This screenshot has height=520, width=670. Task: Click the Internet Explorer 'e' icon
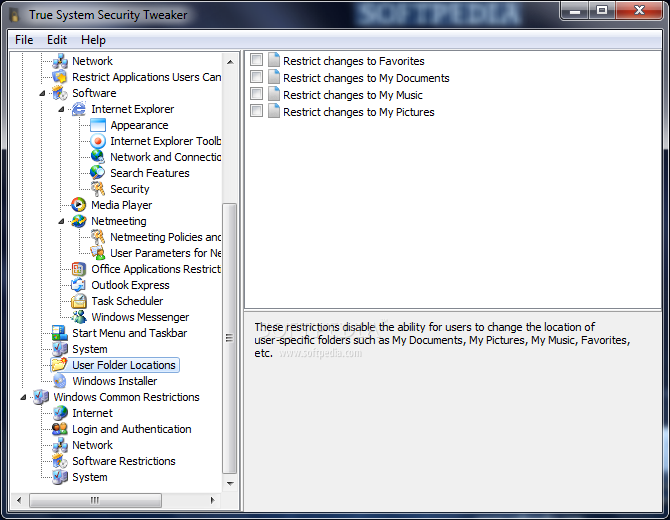79,109
